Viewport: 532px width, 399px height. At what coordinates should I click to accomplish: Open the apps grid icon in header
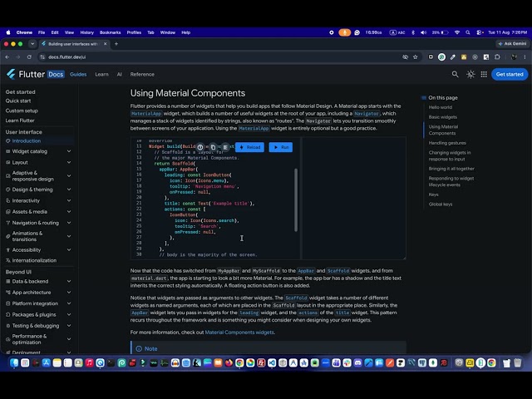(484, 74)
